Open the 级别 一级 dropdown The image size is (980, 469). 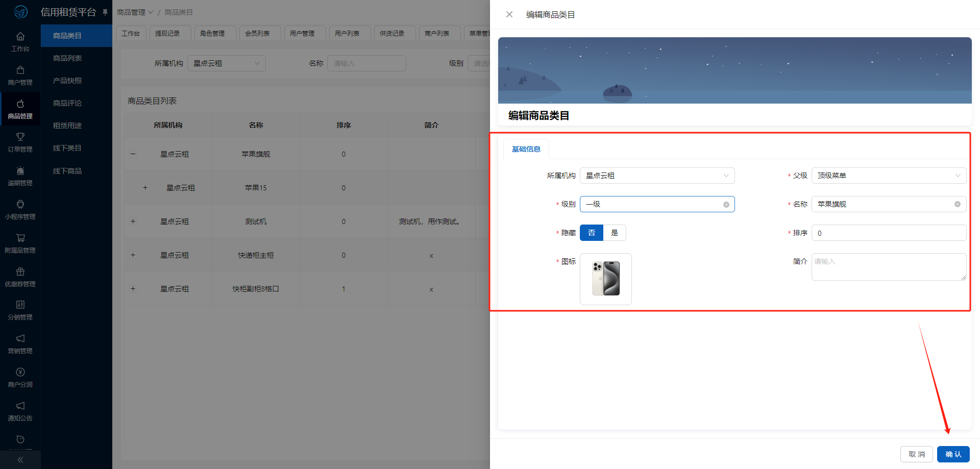click(657, 204)
